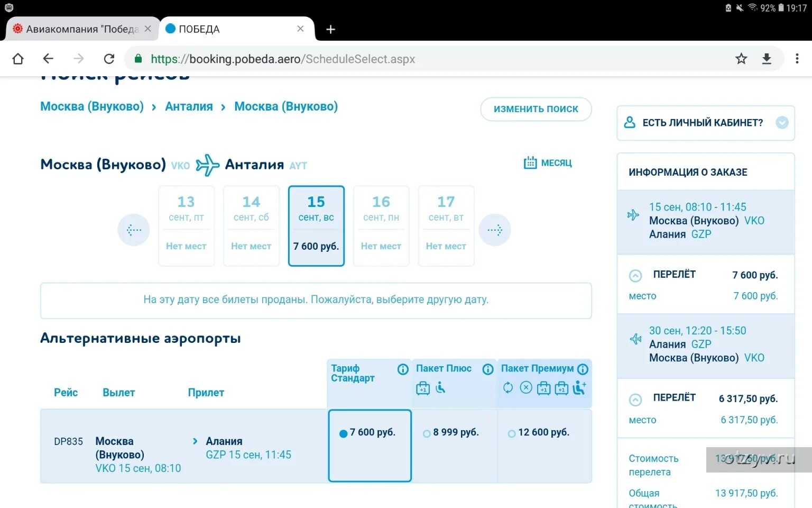Click departure text VKO 15 сен, 08:10
This screenshot has width=812, height=508.
(x=138, y=468)
